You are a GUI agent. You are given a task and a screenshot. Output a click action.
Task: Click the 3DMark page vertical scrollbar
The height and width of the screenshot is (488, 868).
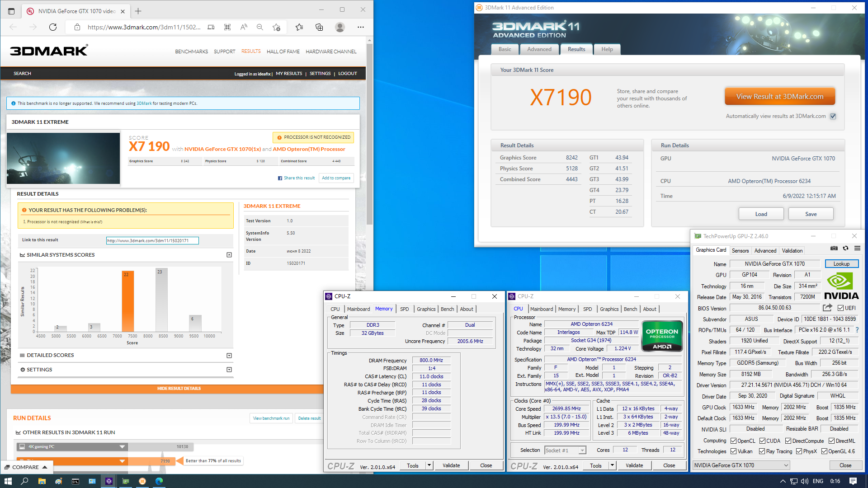click(x=369, y=134)
